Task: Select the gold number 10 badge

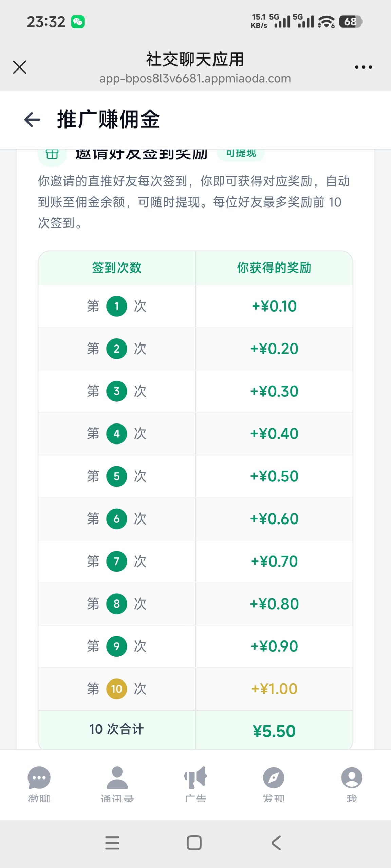Action: coord(117,689)
